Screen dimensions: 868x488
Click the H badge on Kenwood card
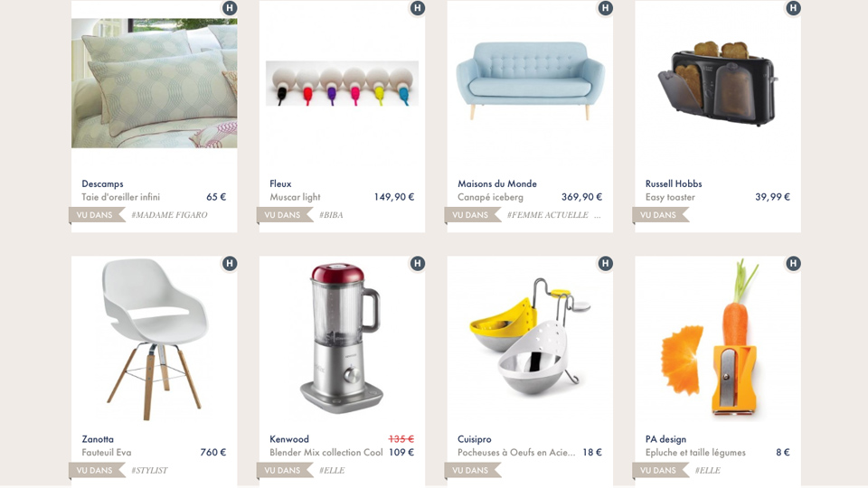418,263
